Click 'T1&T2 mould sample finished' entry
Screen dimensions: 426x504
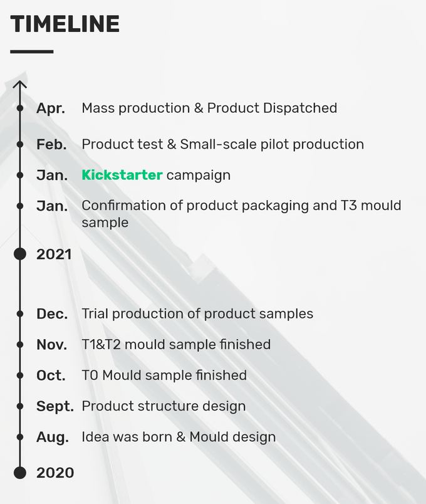coord(176,345)
